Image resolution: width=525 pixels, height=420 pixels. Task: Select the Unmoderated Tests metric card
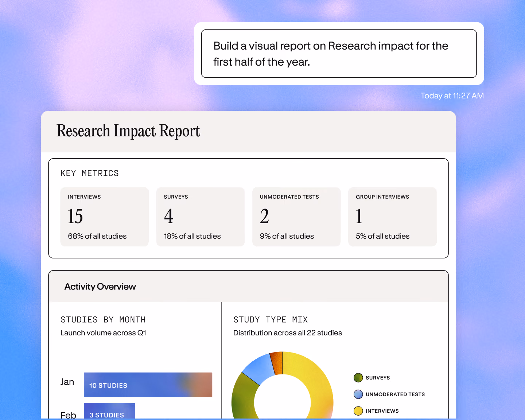[x=296, y=217]
